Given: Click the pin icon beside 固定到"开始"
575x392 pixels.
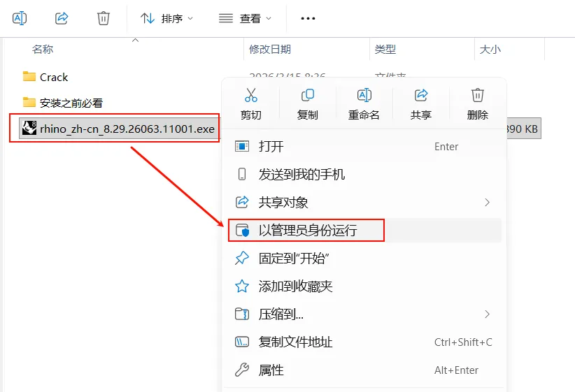Looking at the screenshot, I should pyautogui.click(x=242, y=259).
